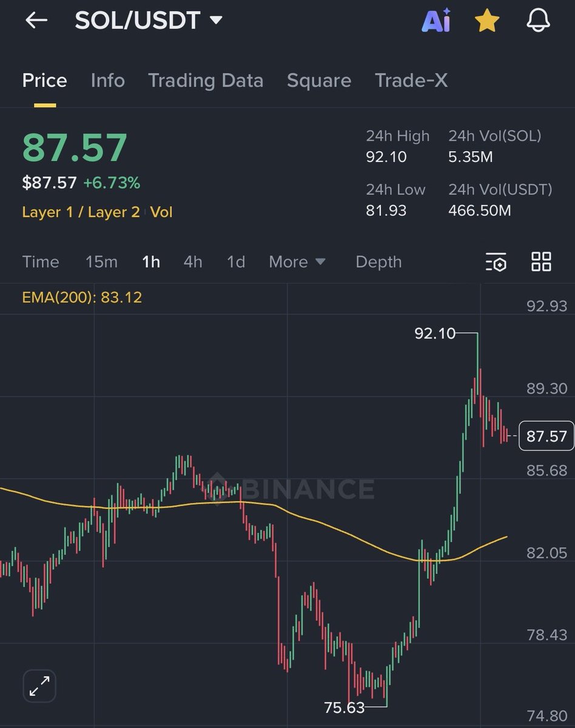
Task: Tap the EMA(200): 83.12 indicator label
Action: coord(82,297)
